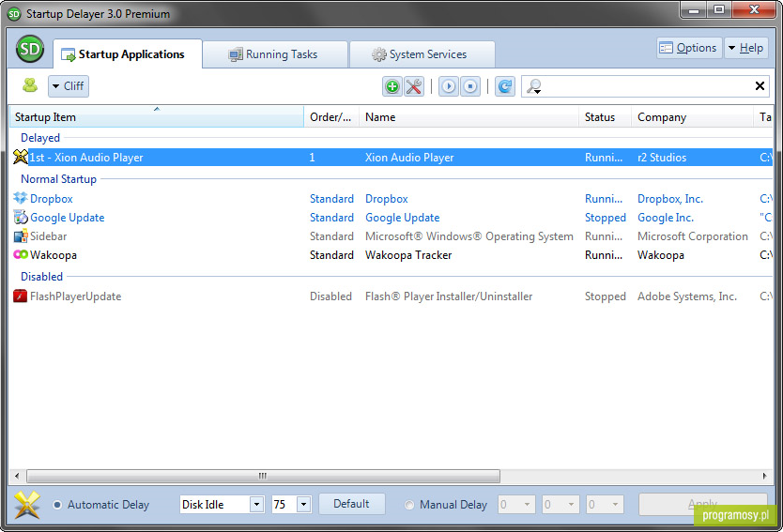The height and width of the screenshot is (532, 783).
Task: Click the r2 Studios company cell
Action: coord(662,158)
